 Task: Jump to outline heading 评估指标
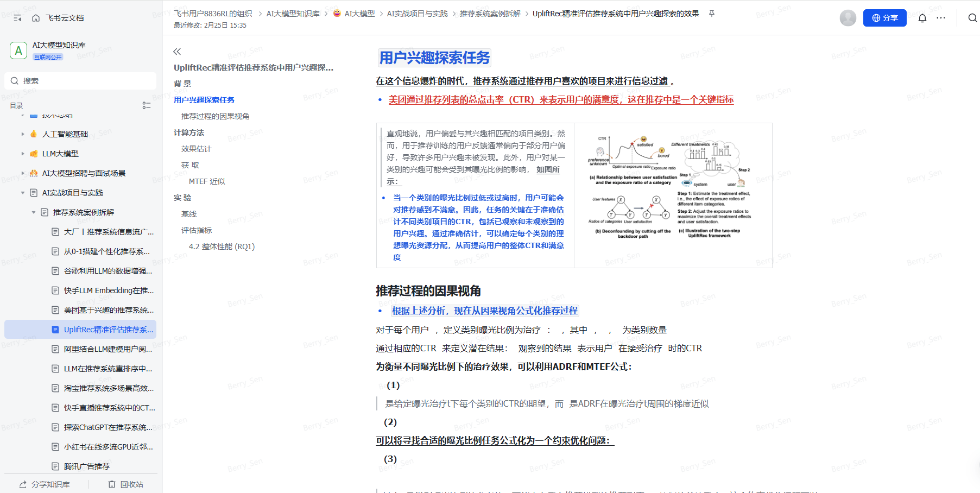point(197,230)
